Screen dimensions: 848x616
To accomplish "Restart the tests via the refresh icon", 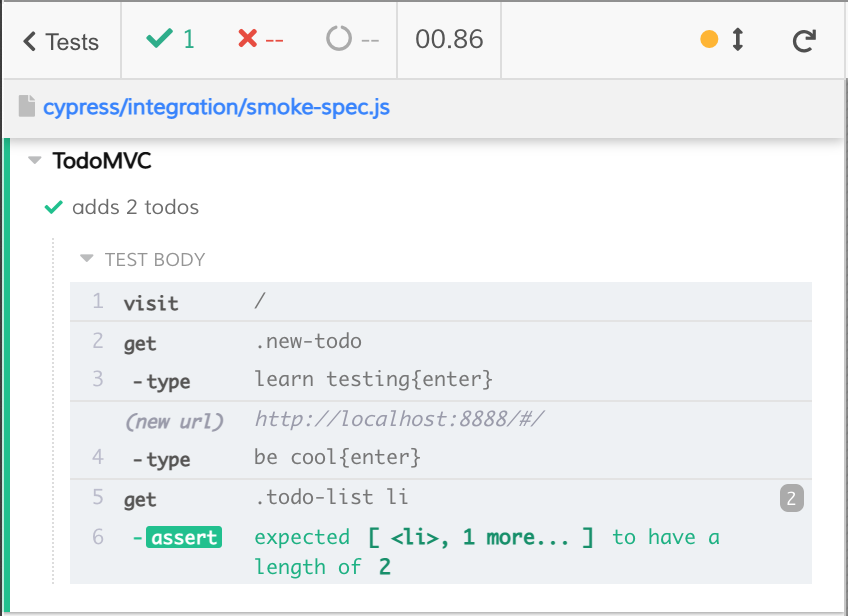I will (x=803, y=41).
